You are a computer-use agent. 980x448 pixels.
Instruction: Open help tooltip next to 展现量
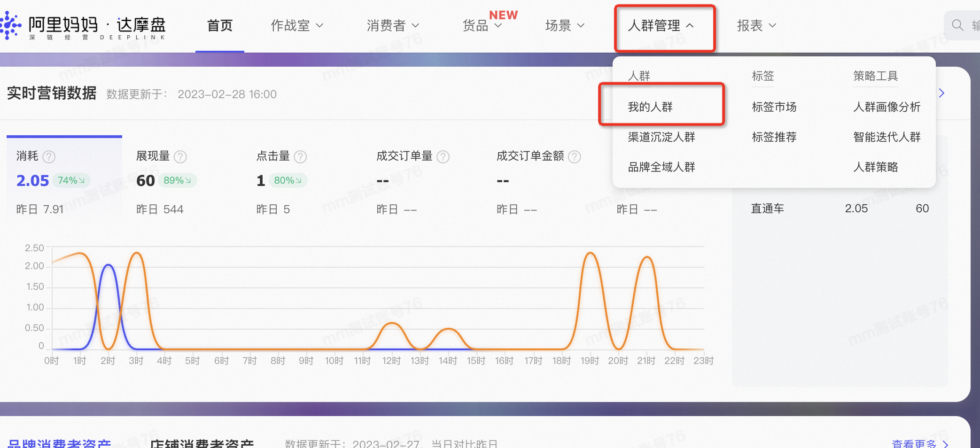click(x=180, y=156)
